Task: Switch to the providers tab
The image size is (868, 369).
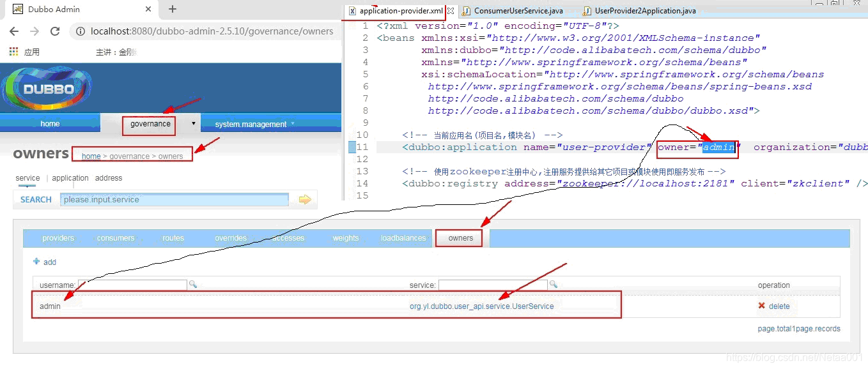Action: click(58, 238)
